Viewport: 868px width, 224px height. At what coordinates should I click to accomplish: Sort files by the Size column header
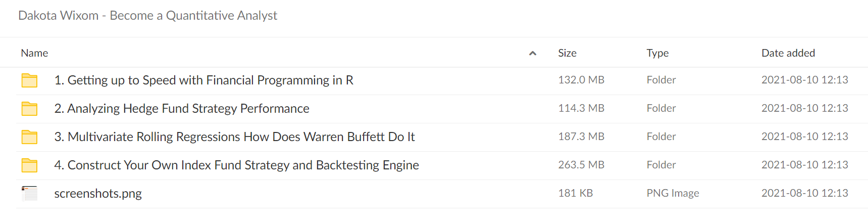567,53
